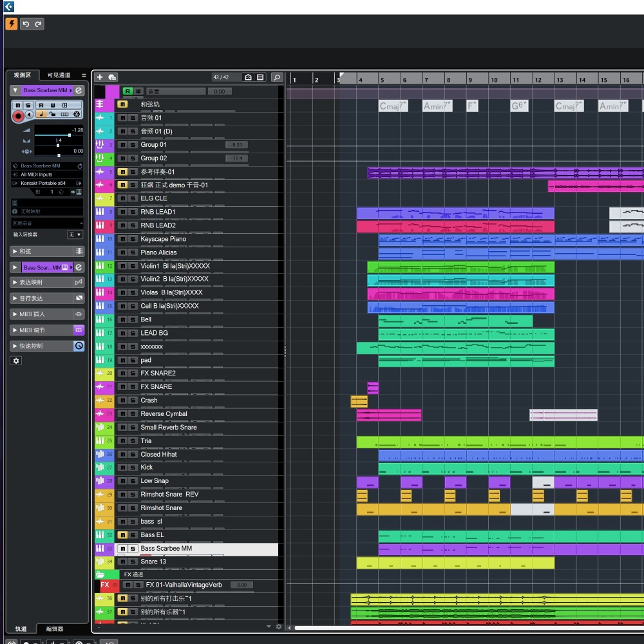Click the Redo arrow in the toolbar
This screenshot has height=644, width=644.
[38, 24]
